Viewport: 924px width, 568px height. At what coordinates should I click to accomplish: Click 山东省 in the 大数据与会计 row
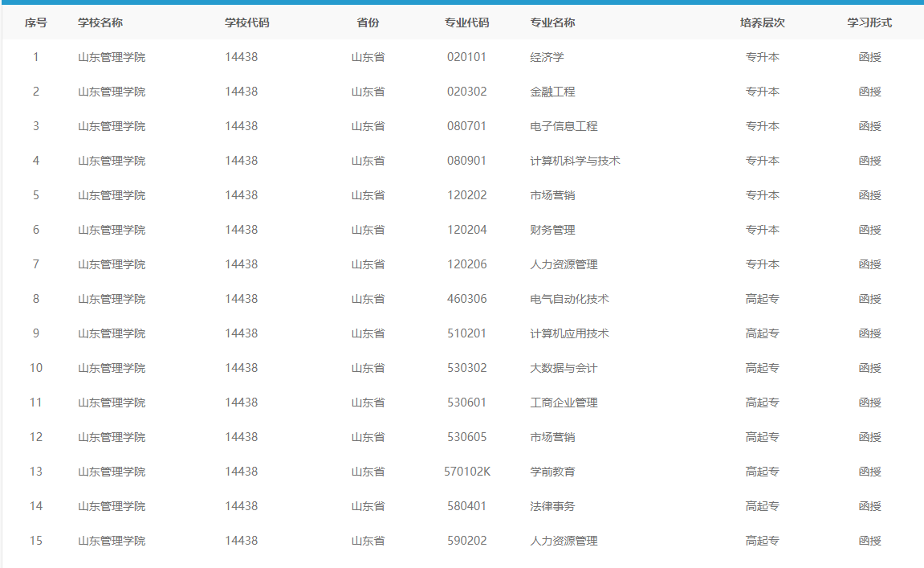tap(368, 368)
